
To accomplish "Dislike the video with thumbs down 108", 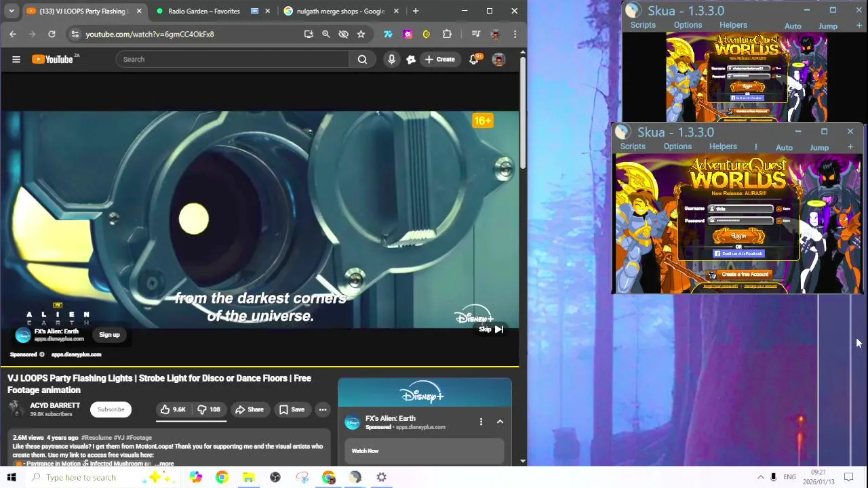I will 209,409.
